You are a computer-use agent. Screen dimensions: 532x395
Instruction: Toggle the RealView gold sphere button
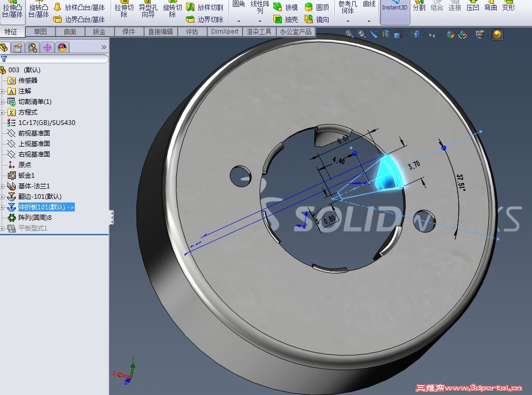tap(497, 34)
